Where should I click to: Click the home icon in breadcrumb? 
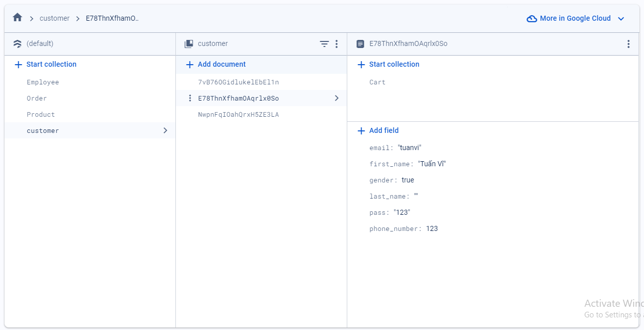coord(17,18)
